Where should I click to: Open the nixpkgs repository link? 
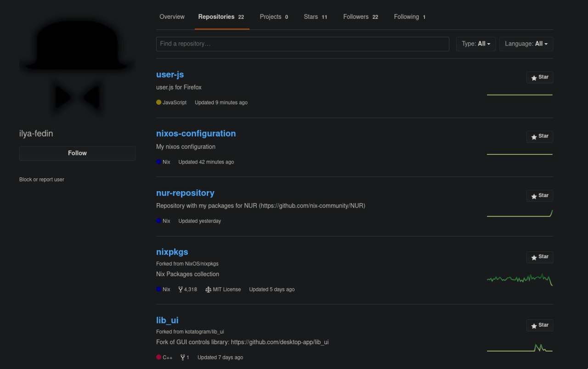[x=172, y=252]
